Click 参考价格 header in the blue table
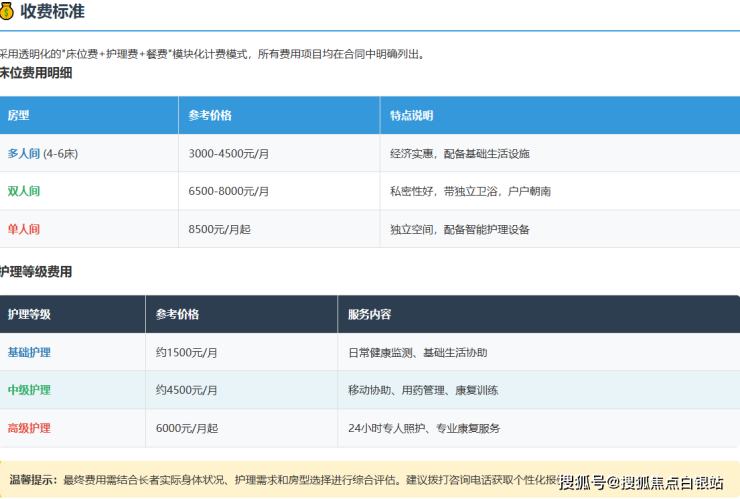 (x=210, y=116)
